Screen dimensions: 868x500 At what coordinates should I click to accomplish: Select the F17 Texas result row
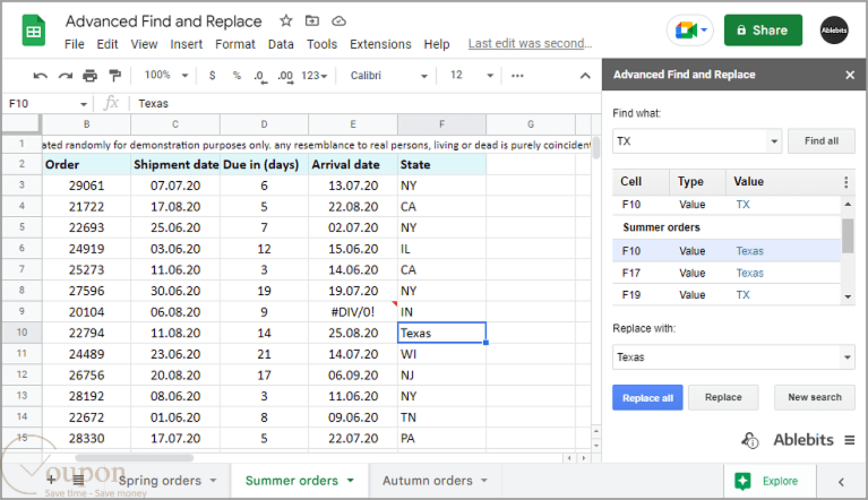726,273
